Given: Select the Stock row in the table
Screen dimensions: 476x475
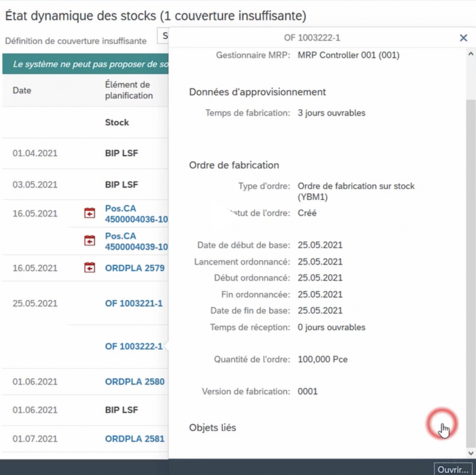Looking at the screenshot, I should pyautogui.click(x=117, y=122).
